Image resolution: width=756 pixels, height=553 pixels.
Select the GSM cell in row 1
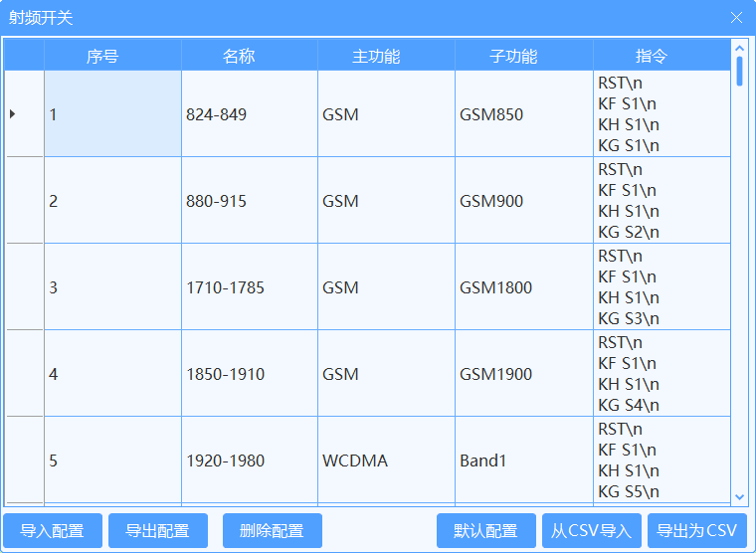(386, 113)
